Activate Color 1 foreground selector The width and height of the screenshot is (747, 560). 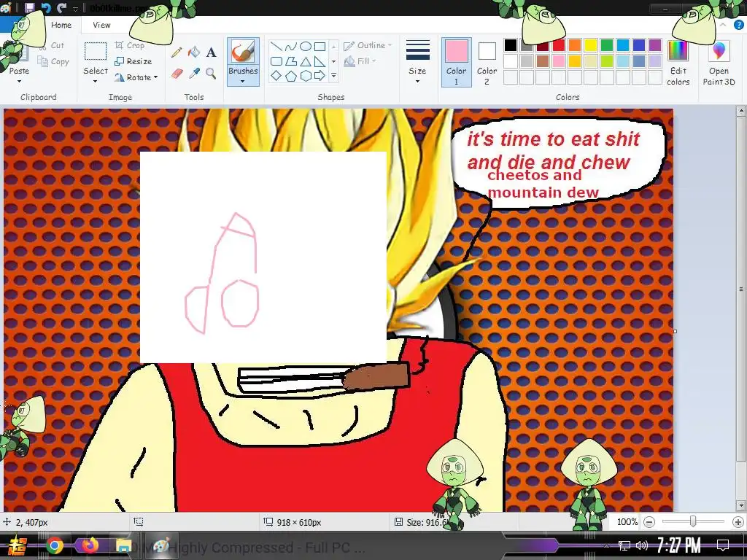[456, 63]
